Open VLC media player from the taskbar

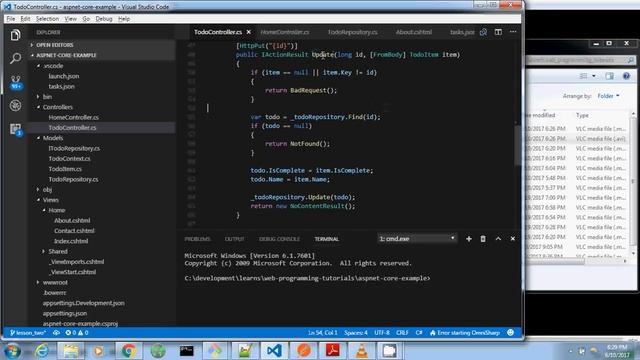click(362, 351)
